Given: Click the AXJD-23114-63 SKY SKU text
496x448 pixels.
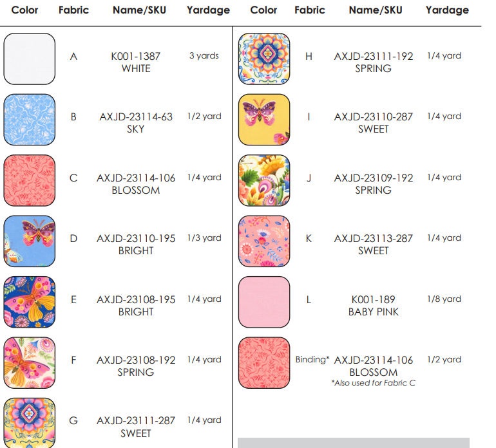Looking at the screenshot, I should tap(136, 123).
